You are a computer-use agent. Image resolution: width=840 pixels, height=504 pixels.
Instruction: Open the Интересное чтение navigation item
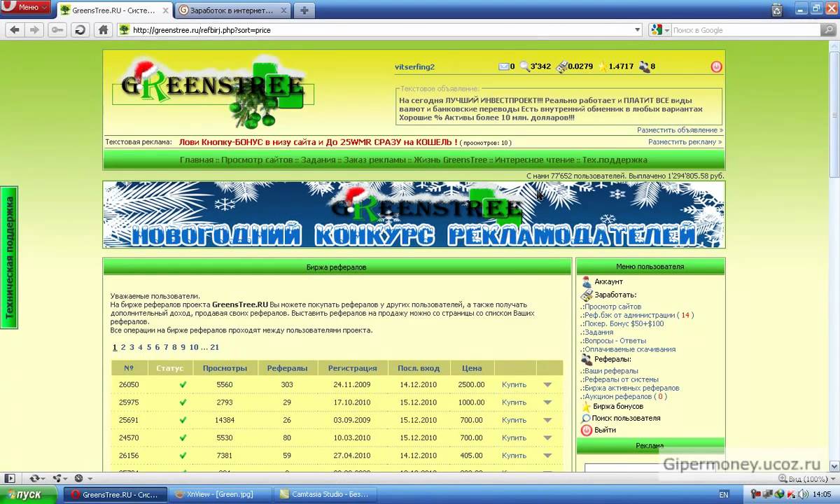535,160
